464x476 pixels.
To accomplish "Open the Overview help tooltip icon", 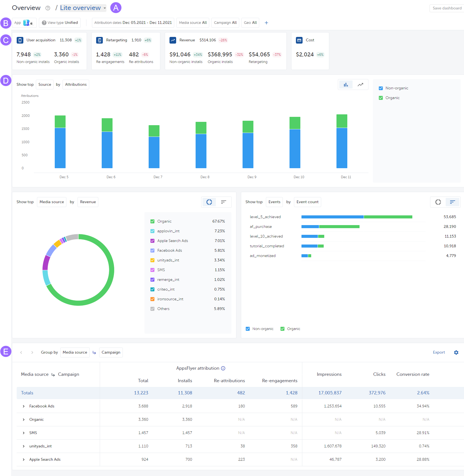I will (x=48, y=8).
